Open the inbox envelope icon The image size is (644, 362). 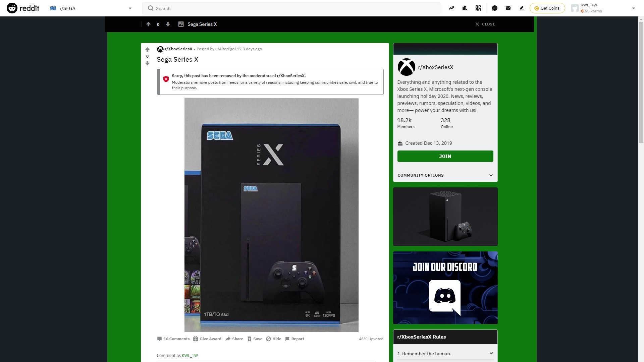(x=508, y=8)
